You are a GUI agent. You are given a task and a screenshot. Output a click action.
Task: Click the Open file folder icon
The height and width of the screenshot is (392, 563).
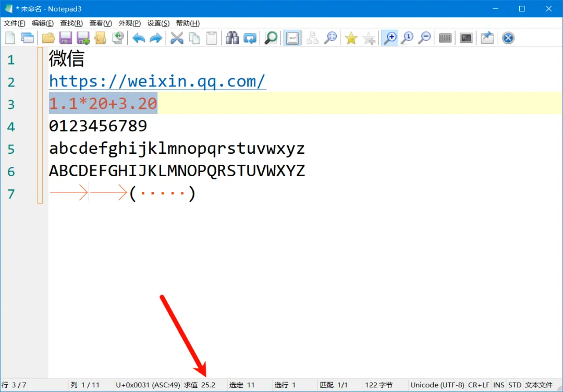click(48, 38)
